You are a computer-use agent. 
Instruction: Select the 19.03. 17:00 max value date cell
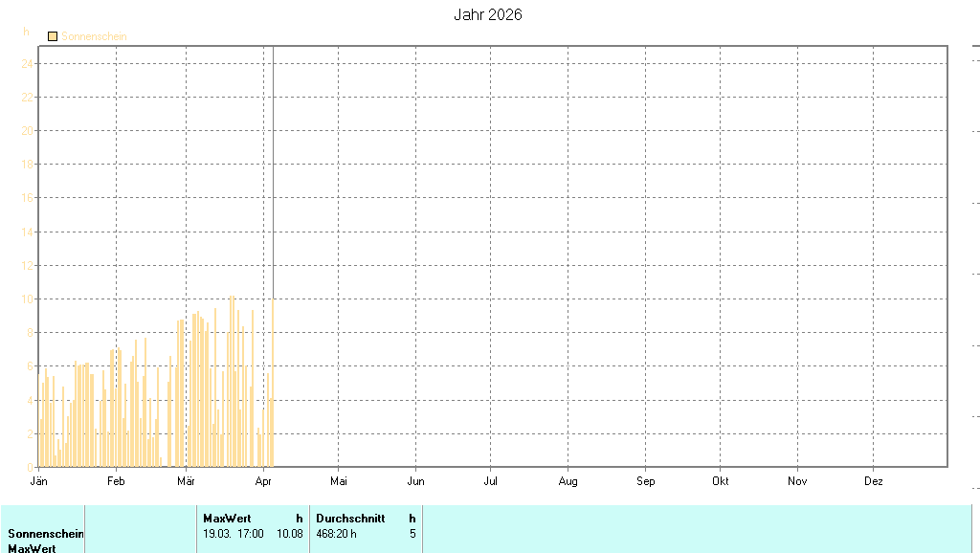click(234, 534)
